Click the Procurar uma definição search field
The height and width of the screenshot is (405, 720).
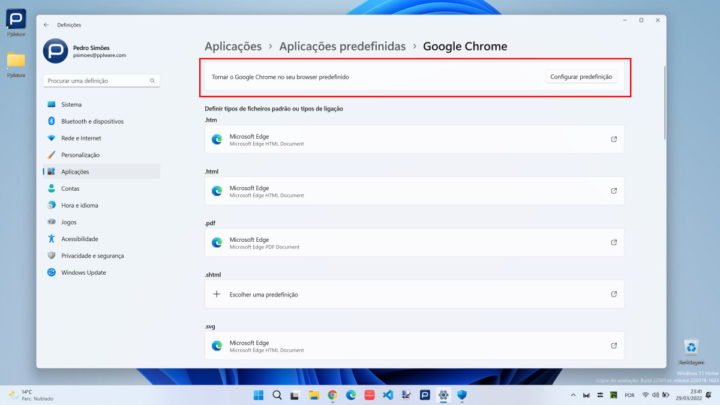[x=95, y=80]
